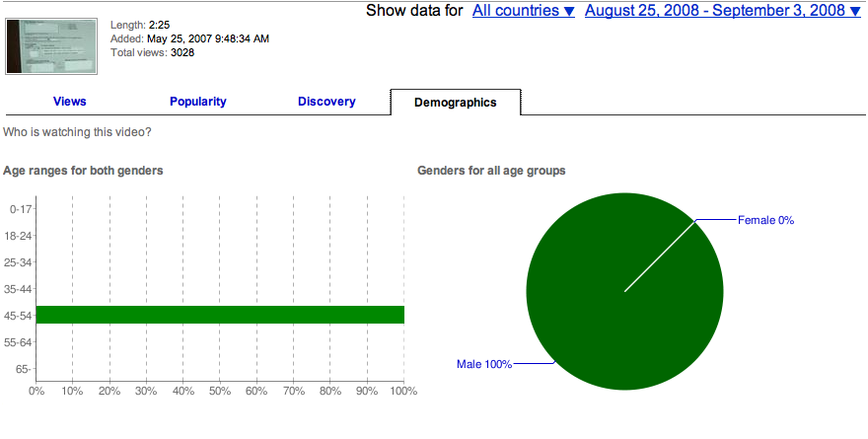Click the 65- age range label
The width and height of the screenshot is (868, 439).
click(20, 369)
